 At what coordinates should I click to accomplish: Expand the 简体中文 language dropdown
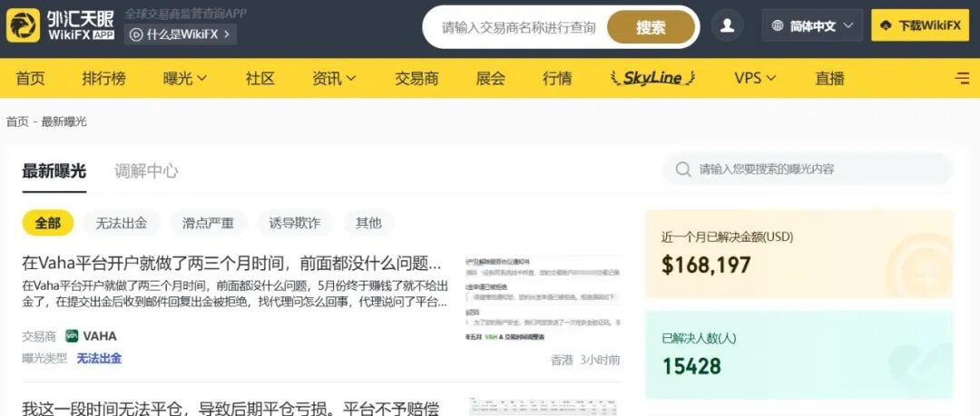point(812,25)
